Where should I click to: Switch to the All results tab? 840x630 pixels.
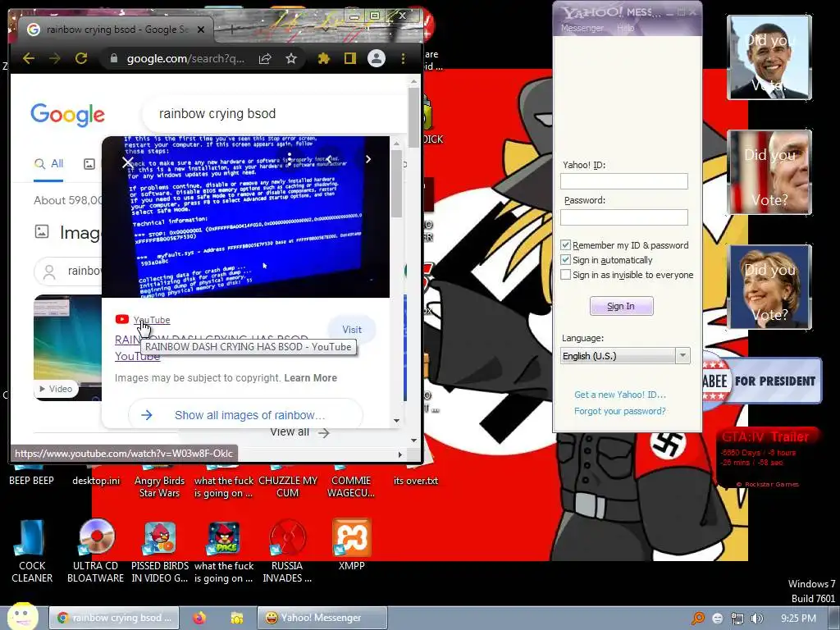pos(48,164)
